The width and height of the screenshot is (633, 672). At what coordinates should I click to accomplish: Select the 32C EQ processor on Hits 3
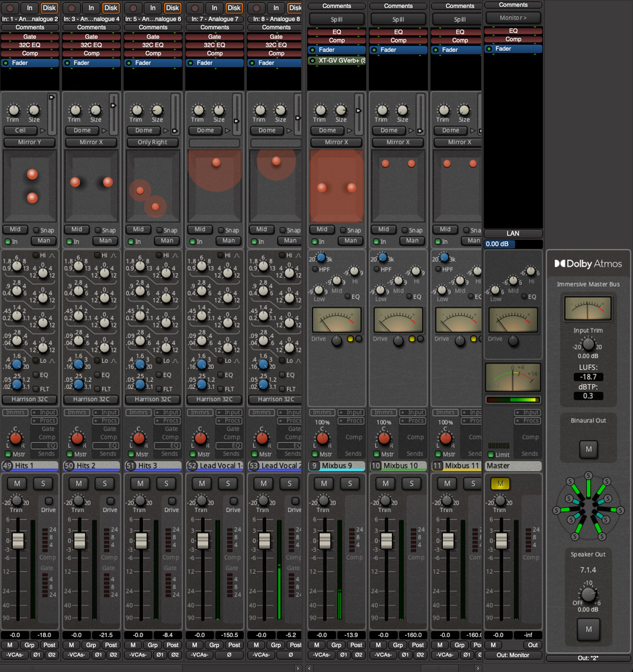click(153, 45)
